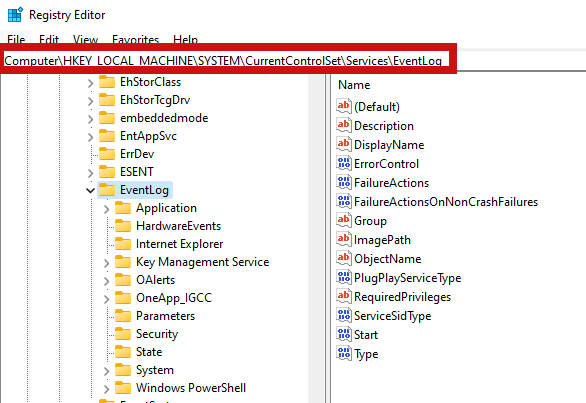Open the Favorites menu
The width and height of the screenshot is (586, 403).
click(135, 39)
